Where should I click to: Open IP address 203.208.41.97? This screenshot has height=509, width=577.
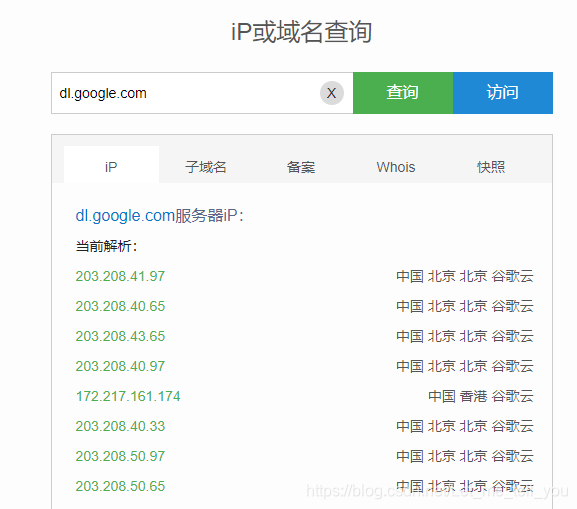coord(120,276)
